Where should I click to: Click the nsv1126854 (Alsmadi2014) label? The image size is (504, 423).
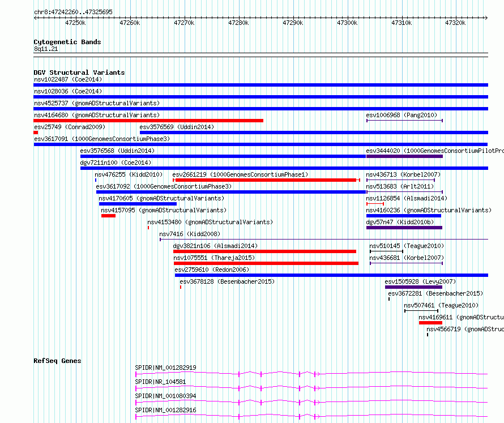(x=407, y=198)
